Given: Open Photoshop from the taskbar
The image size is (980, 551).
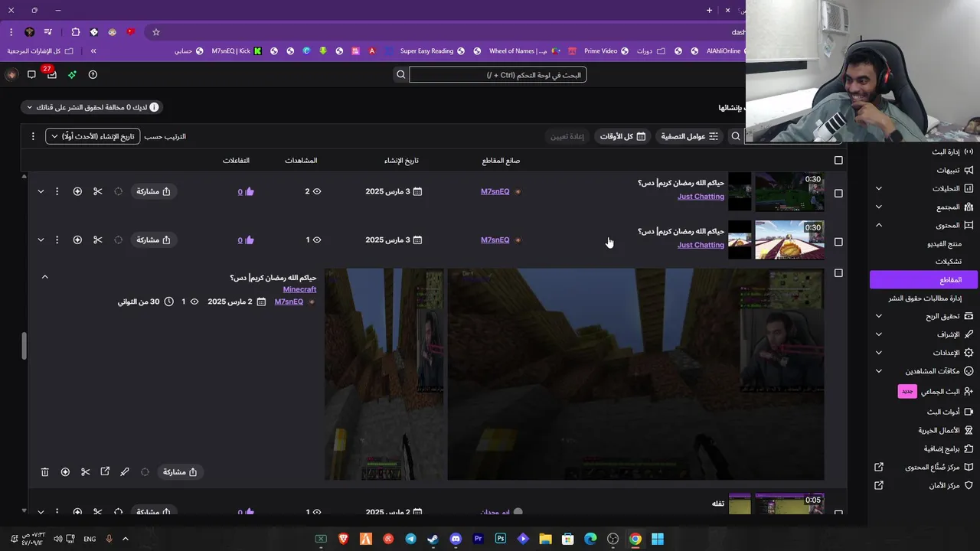Looking at the screenshot, I should pos(501,539).
